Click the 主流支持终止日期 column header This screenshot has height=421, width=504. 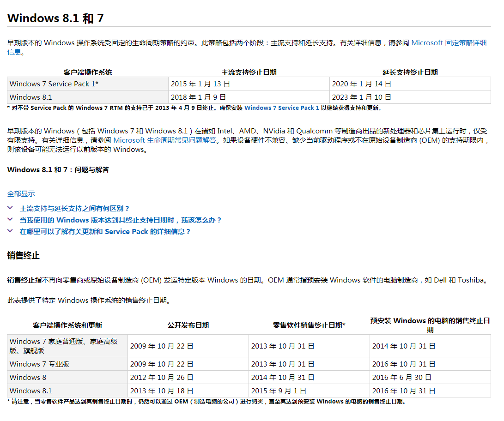pyautogui.click(x=249, y=72)
